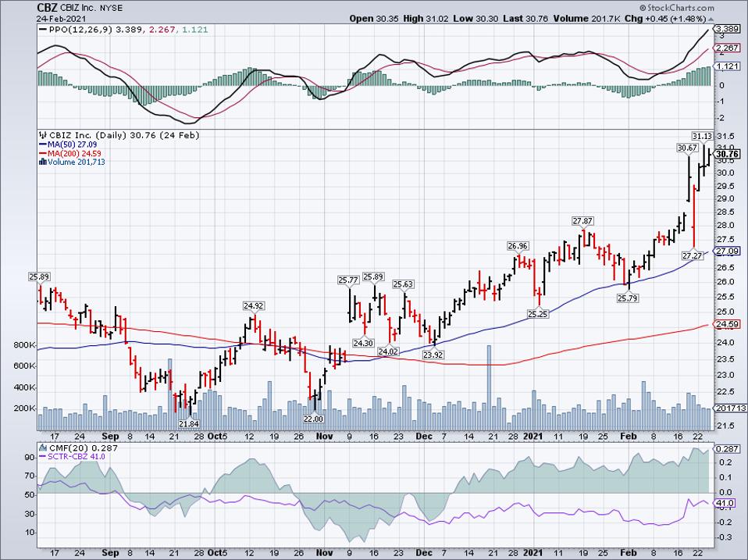Click the 25.63 peak price label
748x560 pixels.
pos(403,284)
